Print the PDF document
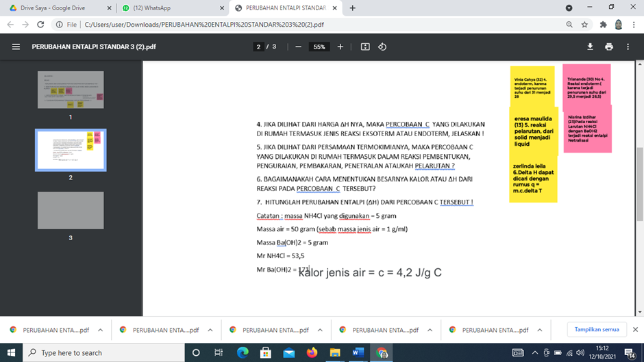644x362 pixels. point(609,47)
